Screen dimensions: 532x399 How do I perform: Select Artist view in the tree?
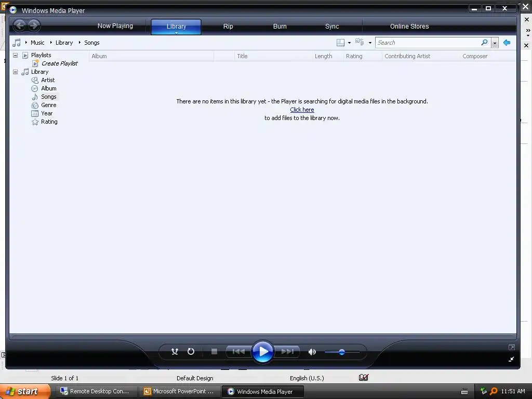click(x=48, y=80)
